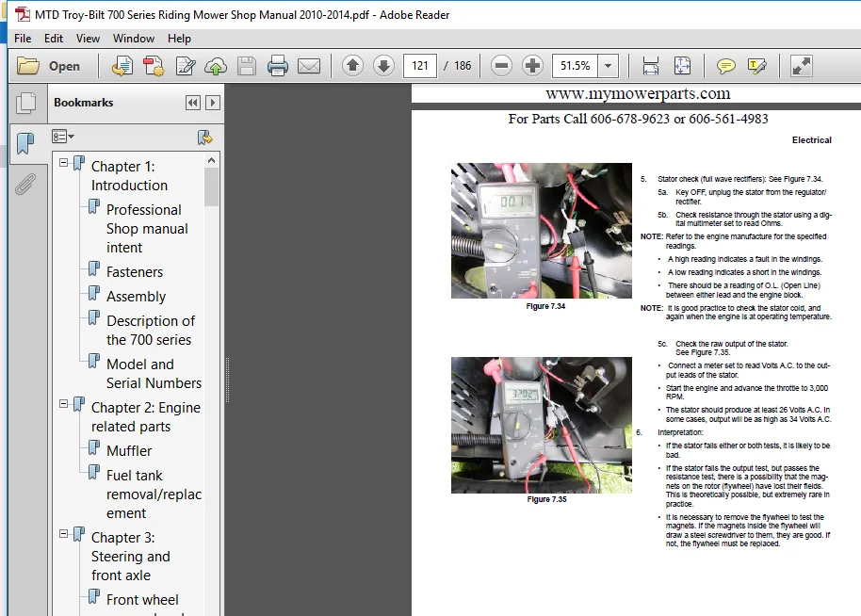The height and width of the screenshot is (616, 861).
Task: Click the printer icon
Action: 278,66
